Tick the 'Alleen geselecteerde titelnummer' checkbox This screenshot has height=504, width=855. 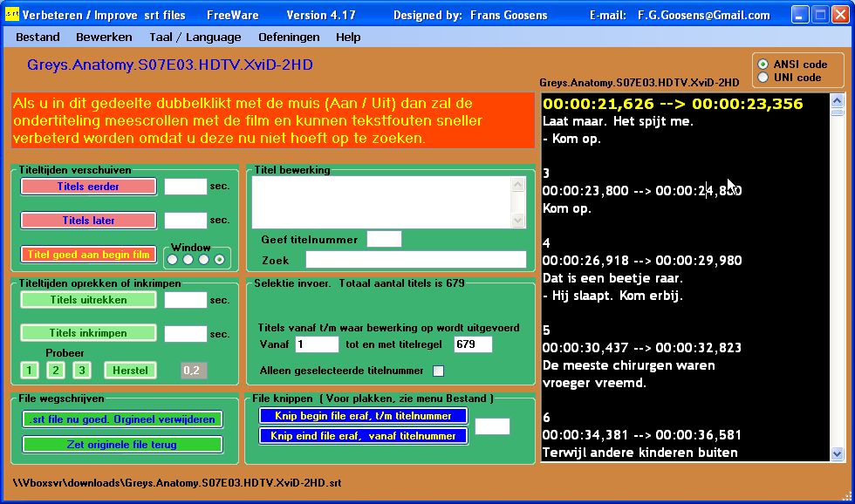[x=438, y=371]
